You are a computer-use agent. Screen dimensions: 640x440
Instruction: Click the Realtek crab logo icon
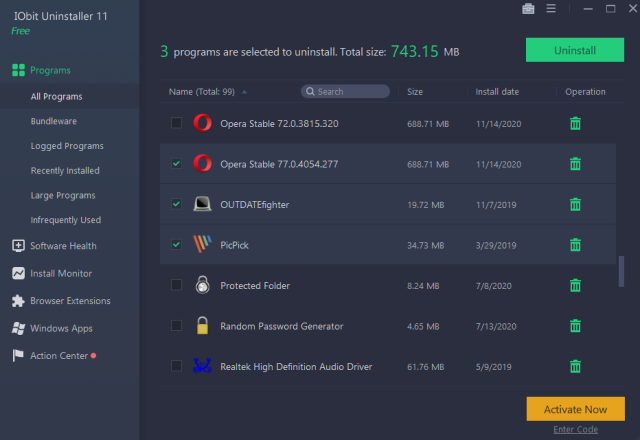(202, 366)
